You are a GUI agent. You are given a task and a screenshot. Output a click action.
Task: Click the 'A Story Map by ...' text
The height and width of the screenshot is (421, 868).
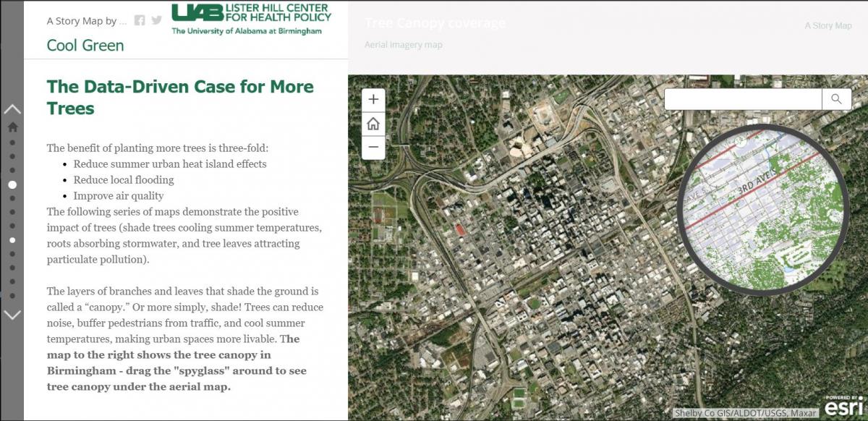pyautogui.click(x=87, y=21)
